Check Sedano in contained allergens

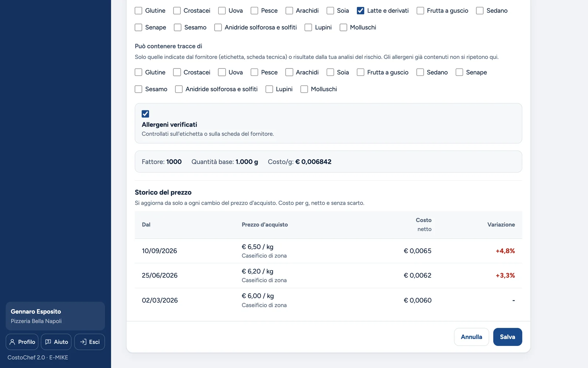pyautogui.click(x=480, y=11)
